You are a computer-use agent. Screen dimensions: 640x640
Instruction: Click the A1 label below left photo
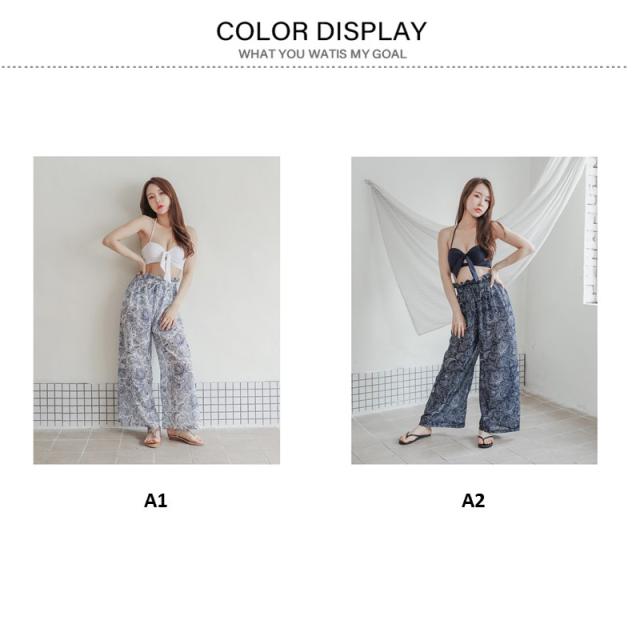coord(156,500)
